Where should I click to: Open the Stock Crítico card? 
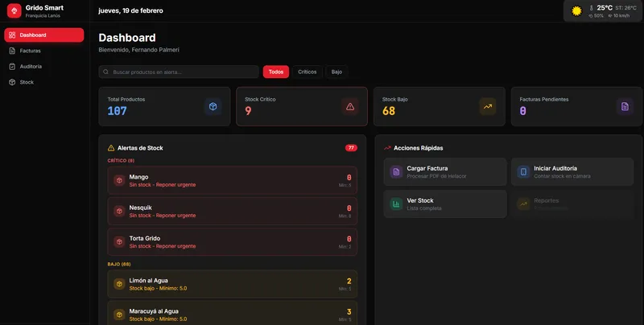302,106
